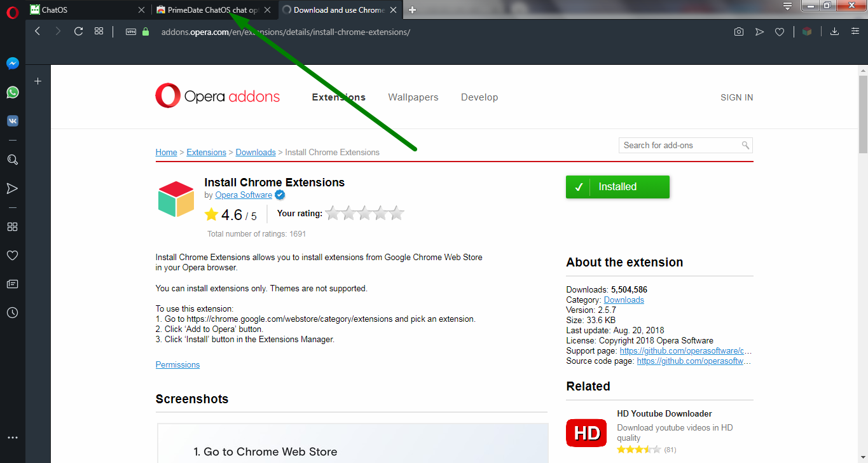
Task: Open the Opera main menu logo
Action: 13,11
